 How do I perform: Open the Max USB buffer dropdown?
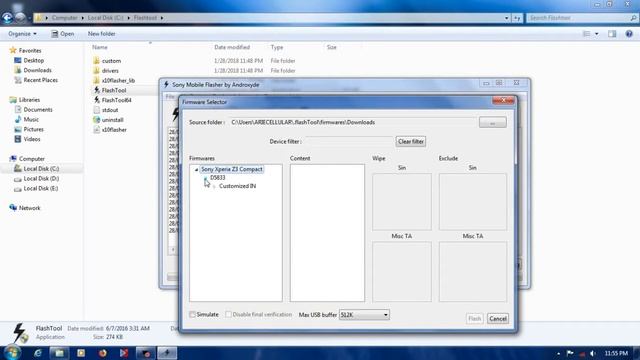coord(364,315)
